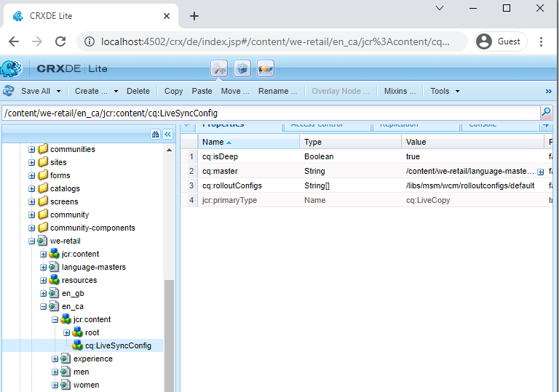Click Value column header
Screen dimensions: 559x392
pyautogui.click(x=472, y=142)
